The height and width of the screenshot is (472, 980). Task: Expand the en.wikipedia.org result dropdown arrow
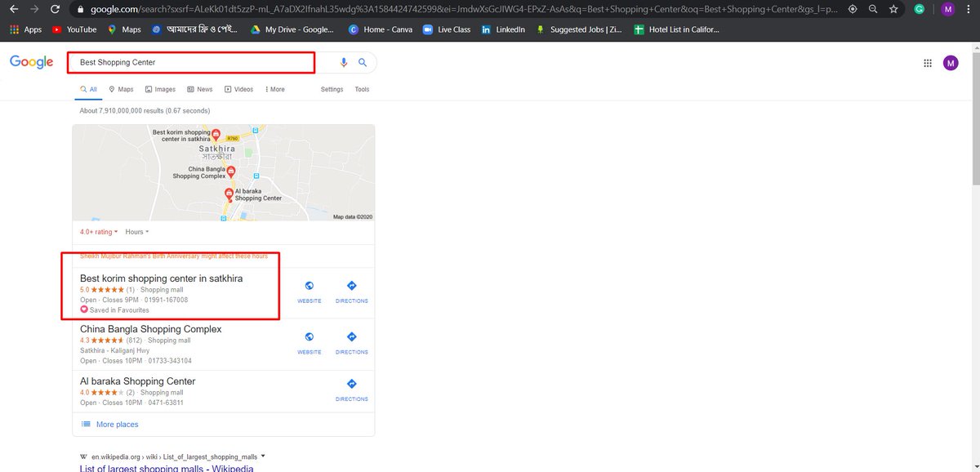264,456
